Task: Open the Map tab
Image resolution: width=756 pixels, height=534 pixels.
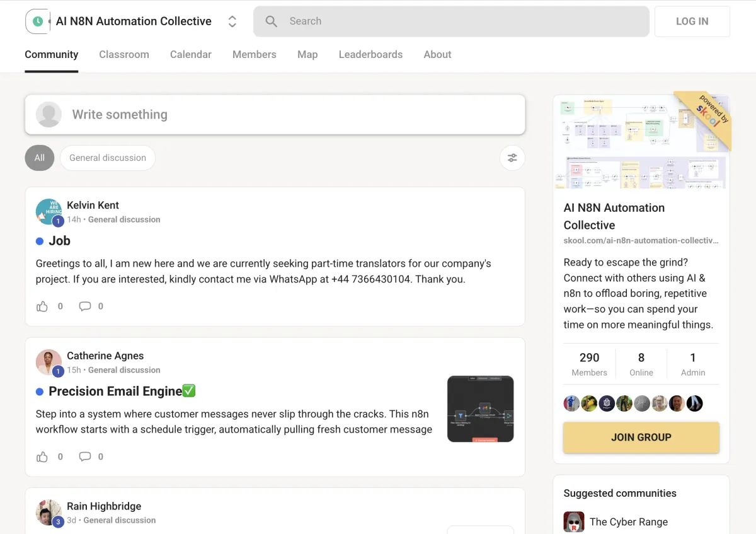Action: (x=307, y=54)
